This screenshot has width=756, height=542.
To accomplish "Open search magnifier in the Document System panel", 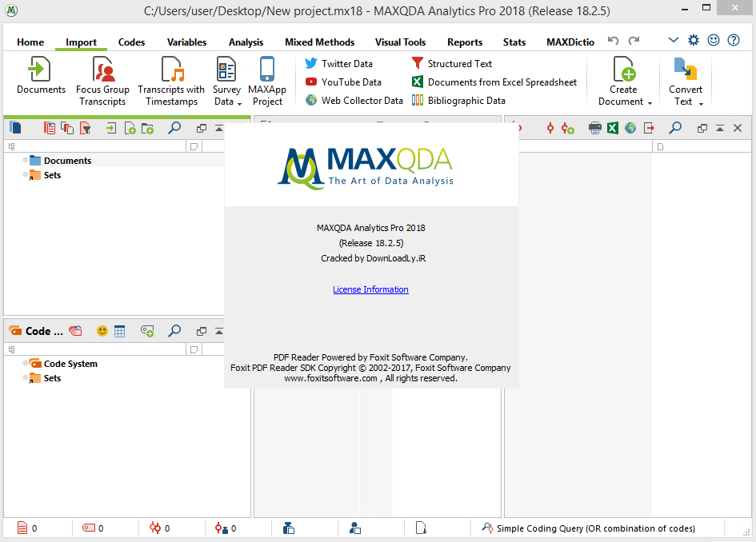I will click(x=174, y=128).
